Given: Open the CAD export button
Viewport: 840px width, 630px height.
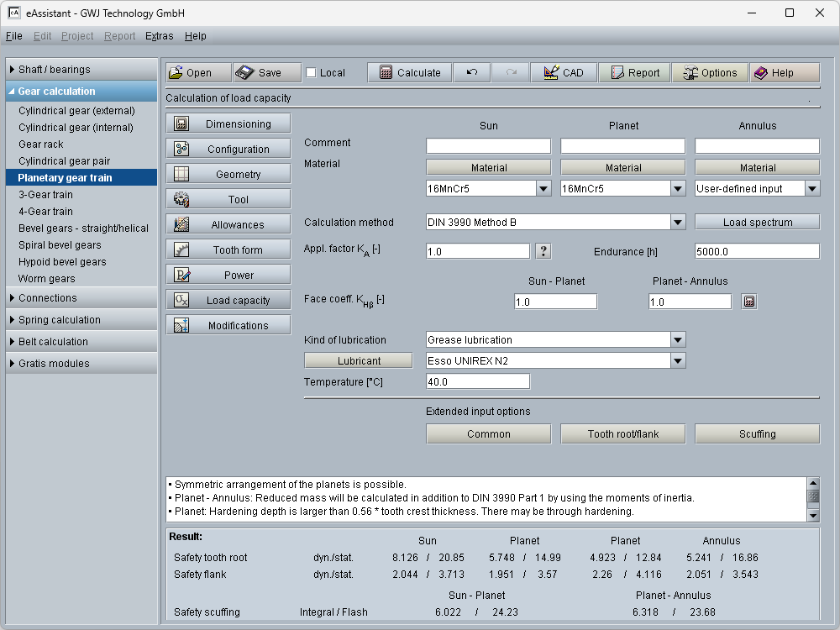Looking at the screenshot, I should 563,73.
